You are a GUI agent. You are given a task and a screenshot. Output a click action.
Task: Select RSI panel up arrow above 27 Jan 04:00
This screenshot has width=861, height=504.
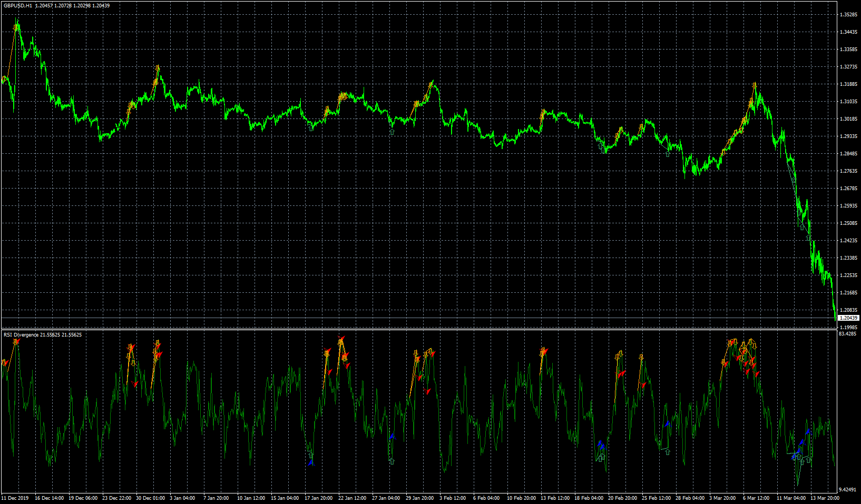click(x=392, y=461)
